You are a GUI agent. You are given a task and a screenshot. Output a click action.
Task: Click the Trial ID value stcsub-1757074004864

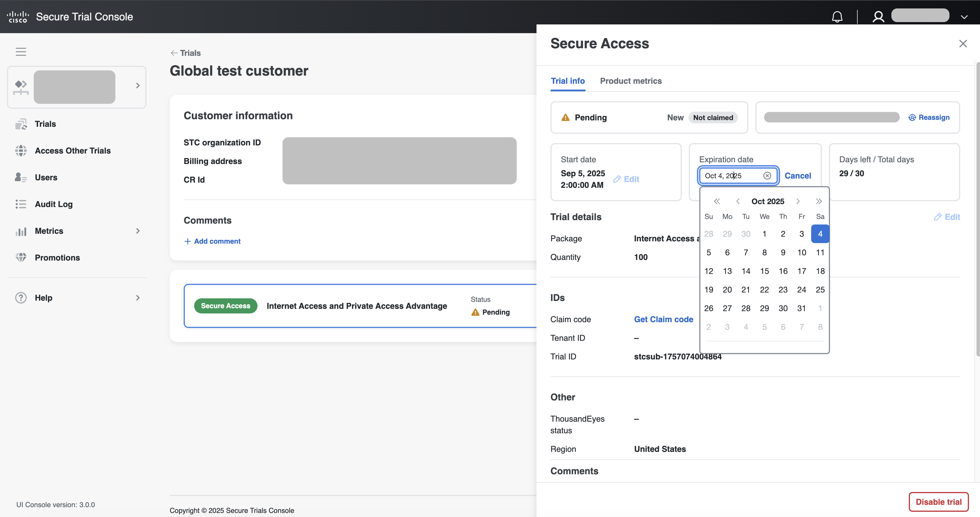[677, 357]
